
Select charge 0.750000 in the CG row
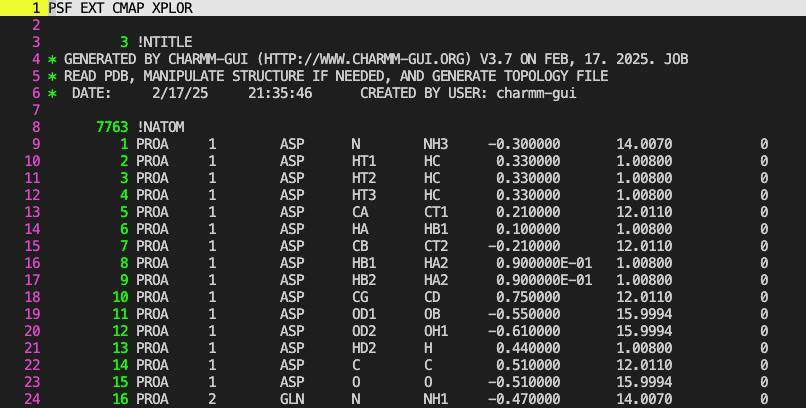(x=528, y=296)
